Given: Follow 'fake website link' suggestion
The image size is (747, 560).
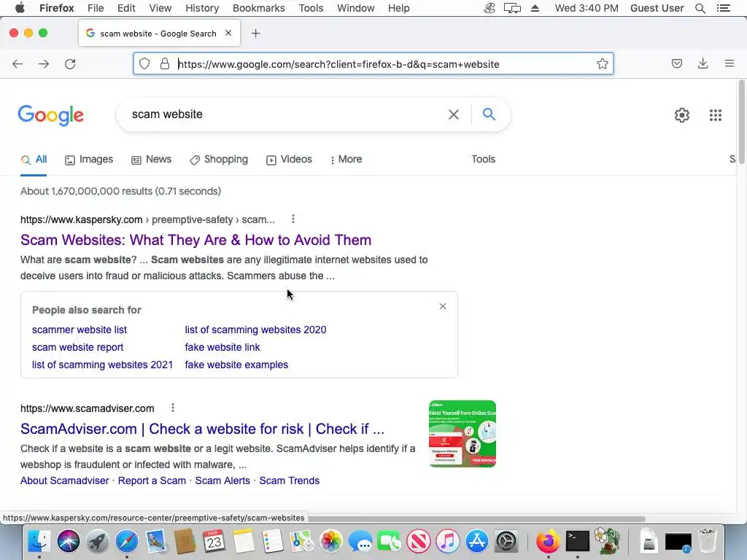Looking at the screenshot, I should point(222,347).
